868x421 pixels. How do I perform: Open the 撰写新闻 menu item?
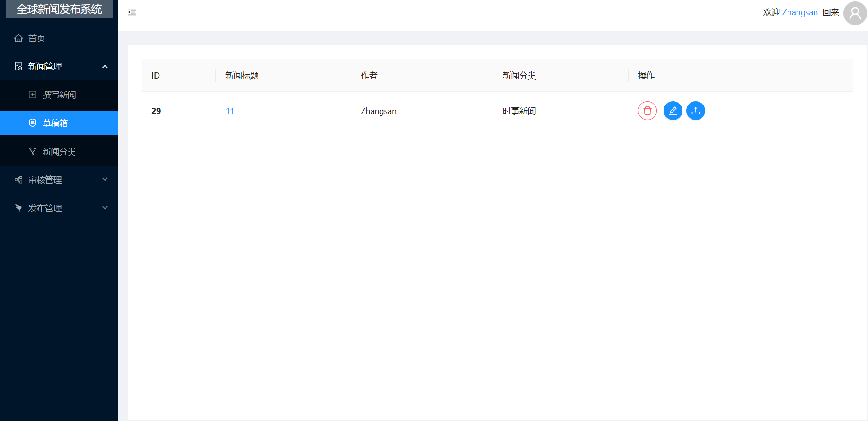tap(59, 95)
